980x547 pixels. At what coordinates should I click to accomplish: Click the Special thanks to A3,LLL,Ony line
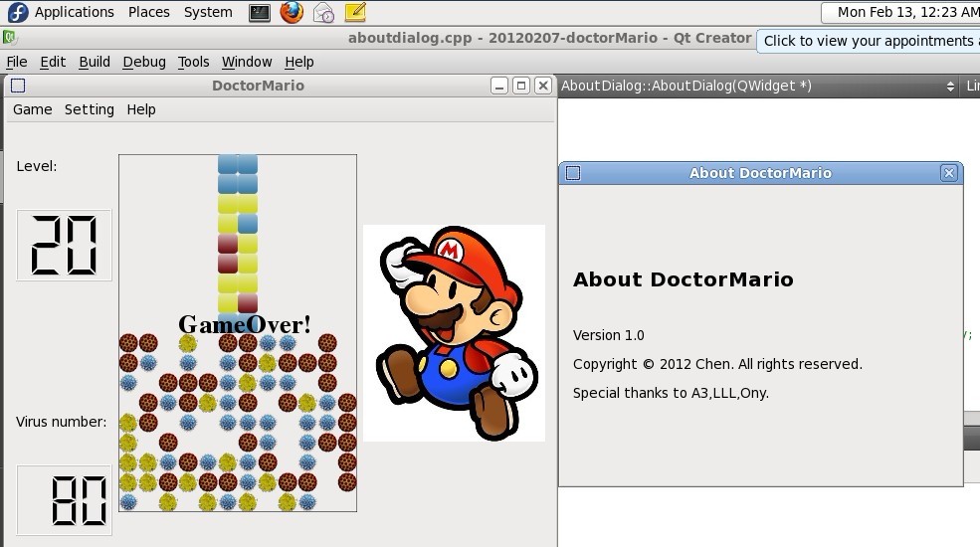pyautogui.click(x=671, y=393)
